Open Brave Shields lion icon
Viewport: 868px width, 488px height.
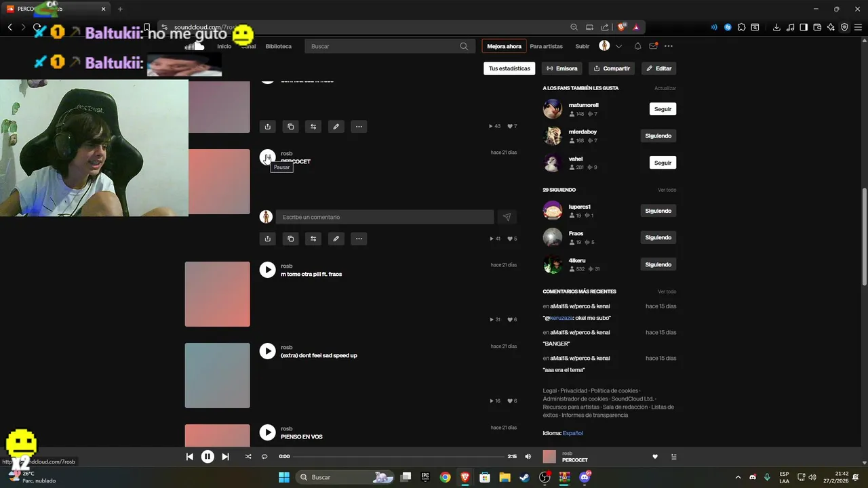point(621,27)
